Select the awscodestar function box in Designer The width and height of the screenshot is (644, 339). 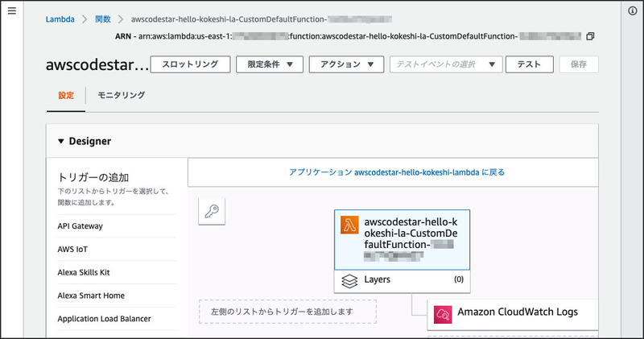[402, 240]
